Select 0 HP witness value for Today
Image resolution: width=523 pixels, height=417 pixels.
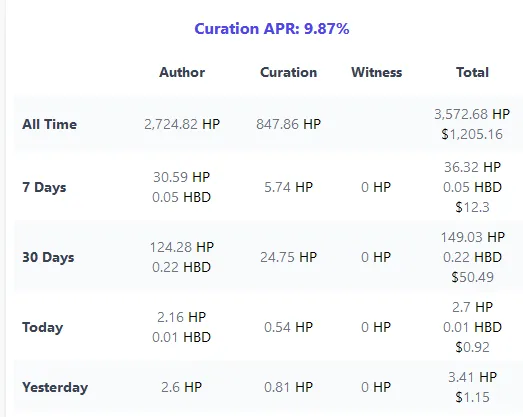pos(376,327)
